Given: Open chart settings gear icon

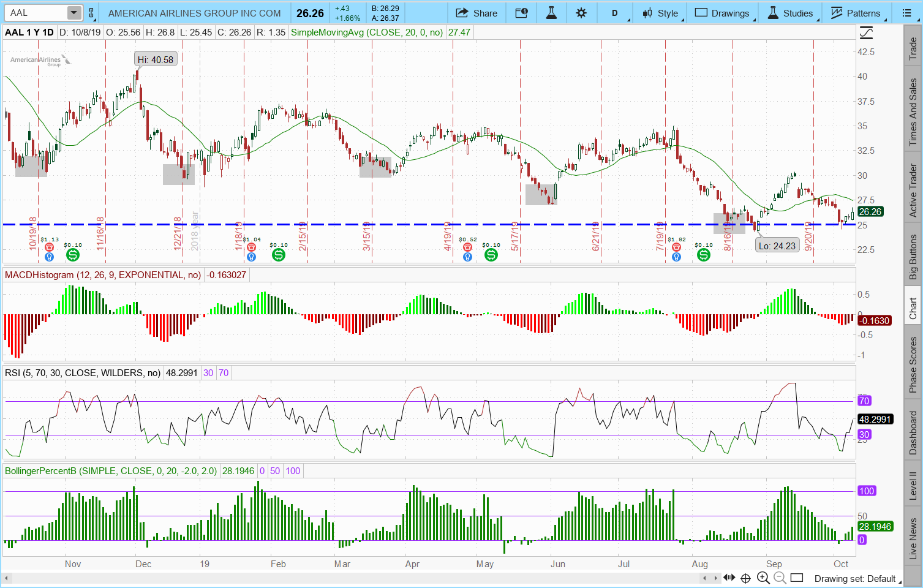Looking at the screenshot, I should [581, 13].
